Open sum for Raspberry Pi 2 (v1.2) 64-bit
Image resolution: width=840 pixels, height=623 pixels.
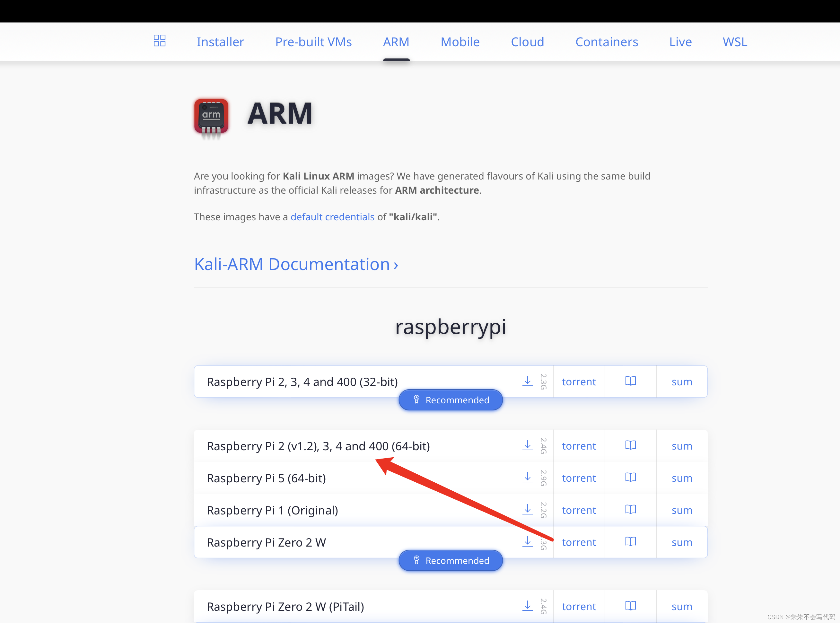pos(682,446)
